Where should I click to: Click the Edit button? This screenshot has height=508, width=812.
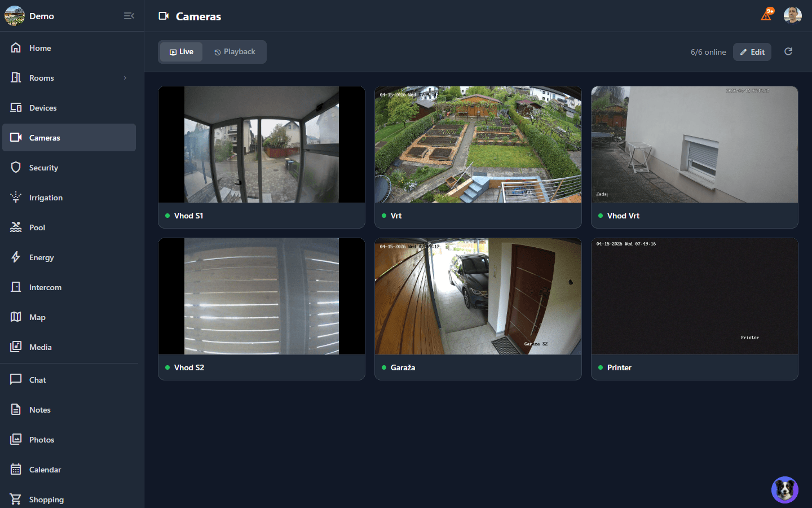[752, 51]
